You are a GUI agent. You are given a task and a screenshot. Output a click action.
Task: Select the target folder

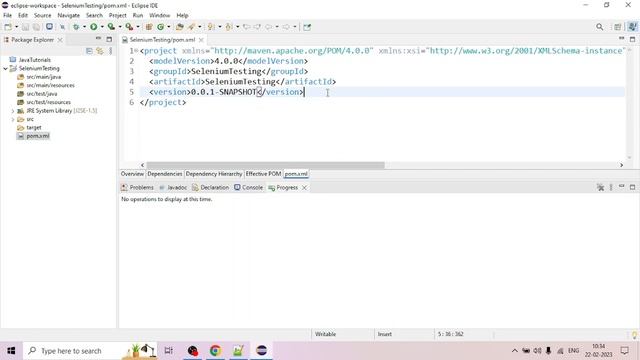pos(34,128)
